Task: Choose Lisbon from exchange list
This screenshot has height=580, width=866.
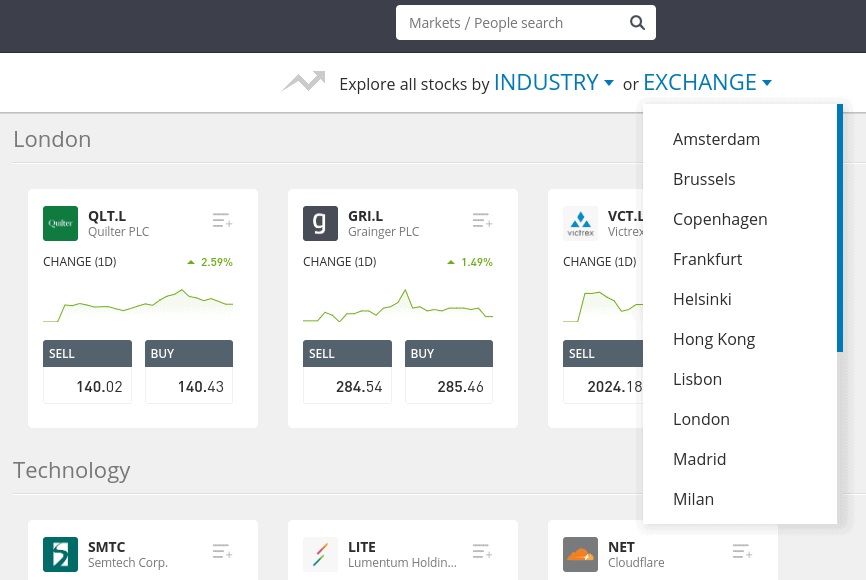Action: (697, 379)
